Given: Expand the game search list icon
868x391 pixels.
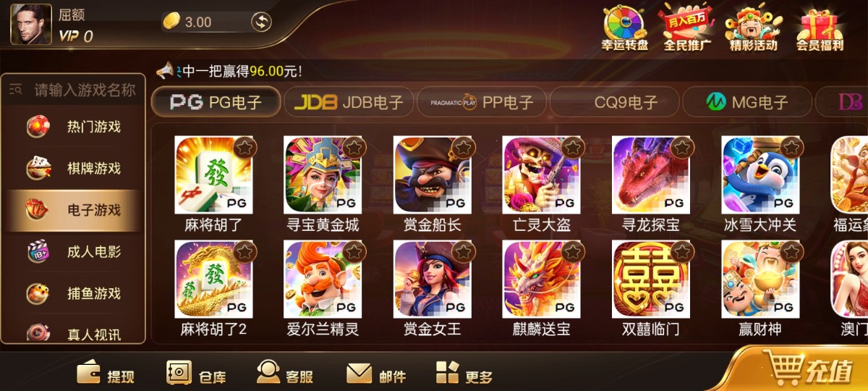Looking at the screenshot, I should (x=15, y=90).
